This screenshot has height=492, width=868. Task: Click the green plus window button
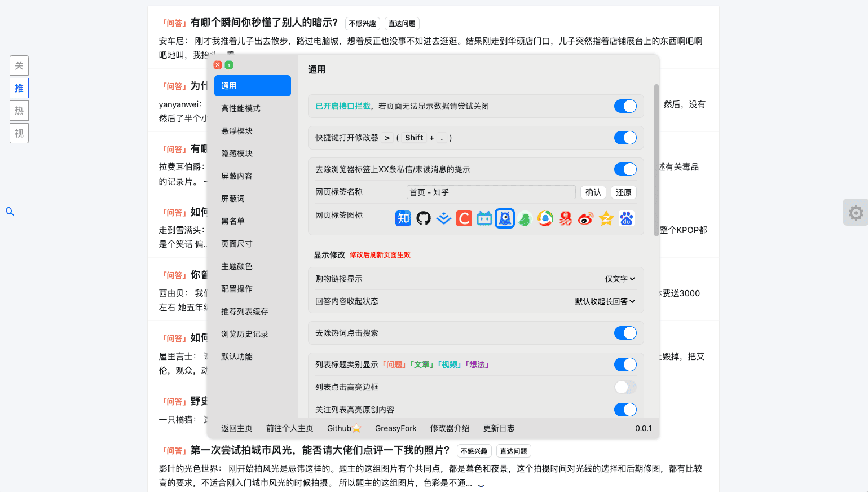[229, 65]
